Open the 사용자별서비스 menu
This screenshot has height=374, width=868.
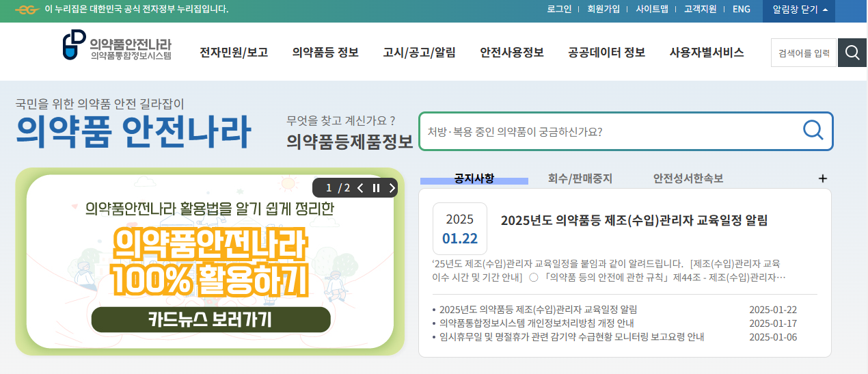tap(707, 53)
